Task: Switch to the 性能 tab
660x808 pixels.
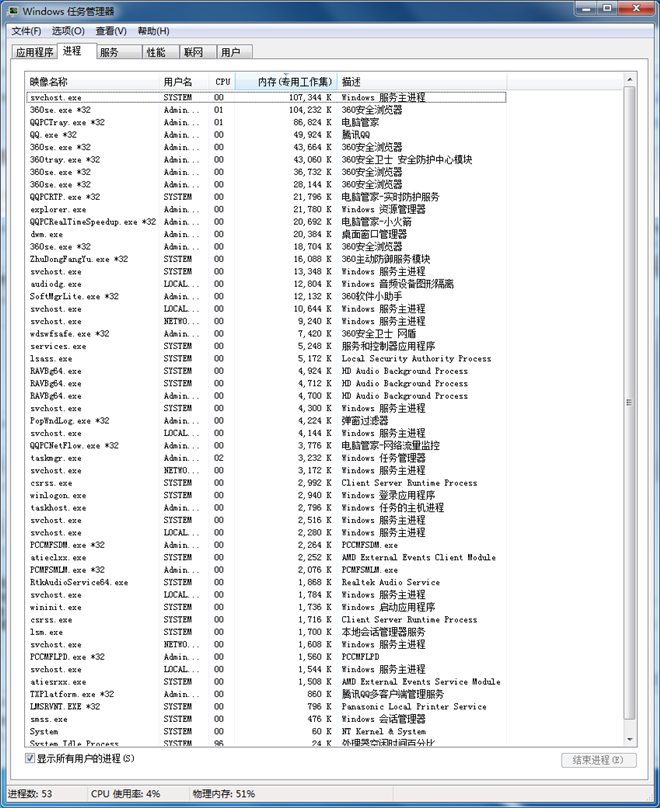Action: tap(161, 52)
